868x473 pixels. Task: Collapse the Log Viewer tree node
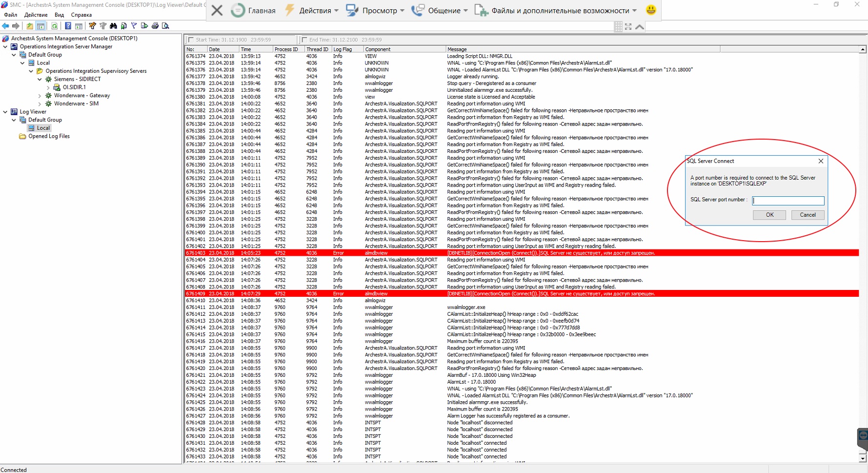(x=5, y=112)
